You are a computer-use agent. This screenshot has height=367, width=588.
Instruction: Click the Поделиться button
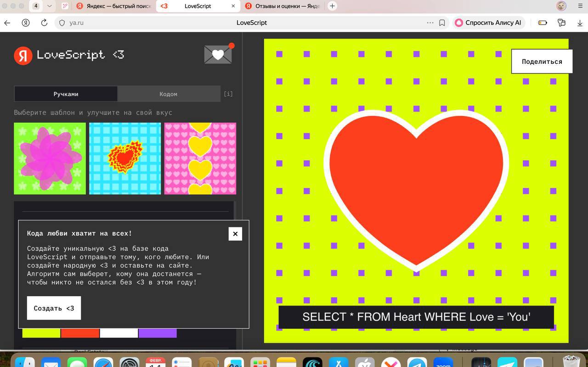coord(542,62)
